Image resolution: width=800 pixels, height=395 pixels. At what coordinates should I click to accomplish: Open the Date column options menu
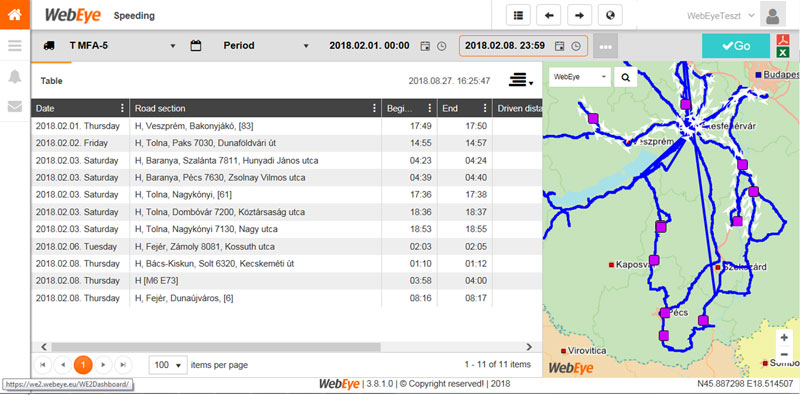(122, 108)
